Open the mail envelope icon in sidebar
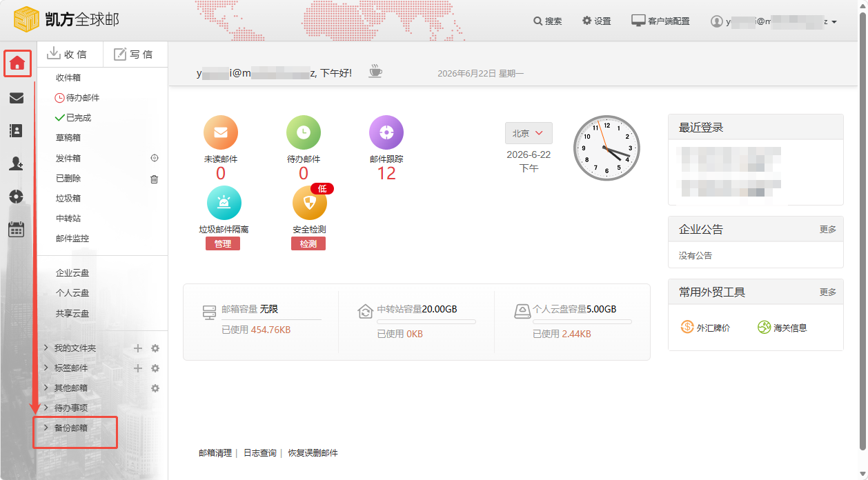This screenshot has width=868, height=480. [x=17, y=98]
